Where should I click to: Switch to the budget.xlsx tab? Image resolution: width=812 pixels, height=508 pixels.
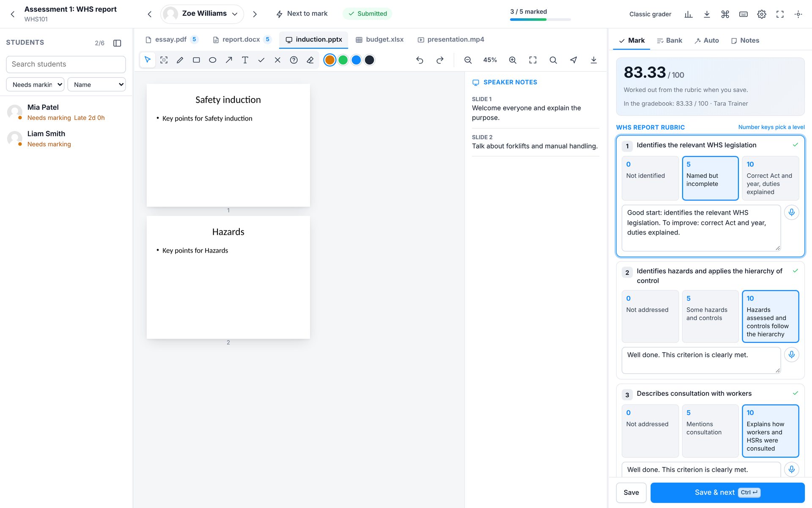coord(379,40)
